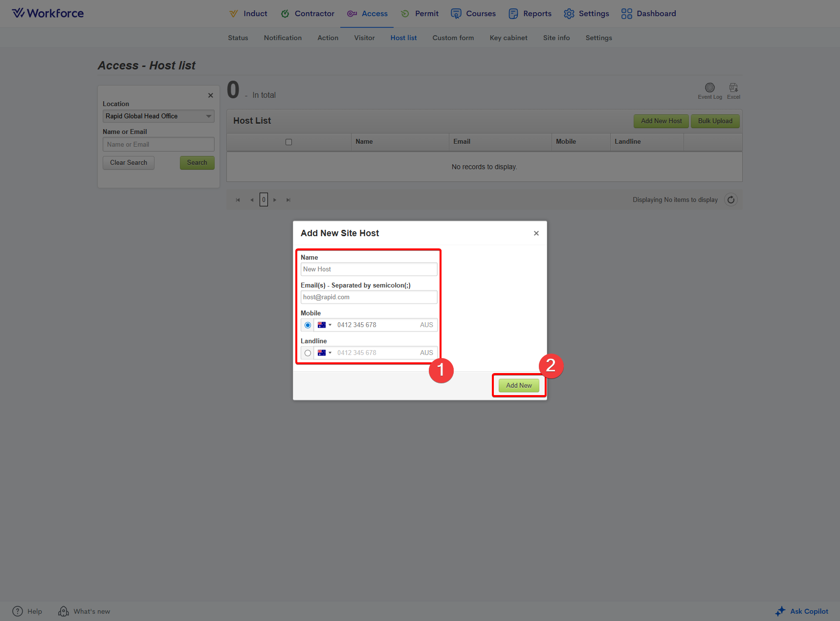
Task: Click the Name field in Add New Site Host
Action: pos(369,269)
